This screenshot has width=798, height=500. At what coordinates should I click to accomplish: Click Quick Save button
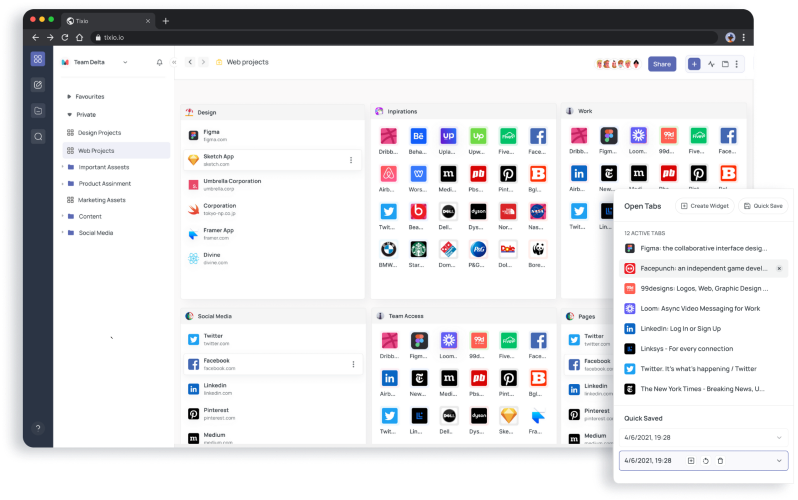pyautogui.click(x=763, y=206)
